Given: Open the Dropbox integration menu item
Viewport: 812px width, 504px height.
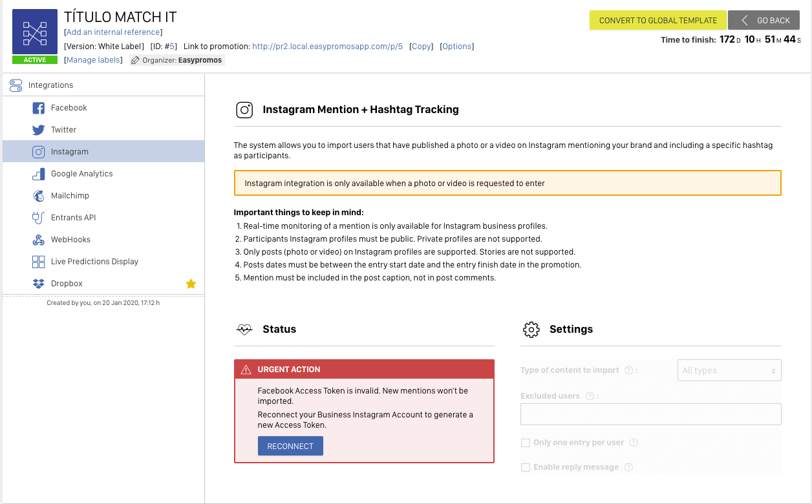Looking at the screenshot, I should 103,284.
